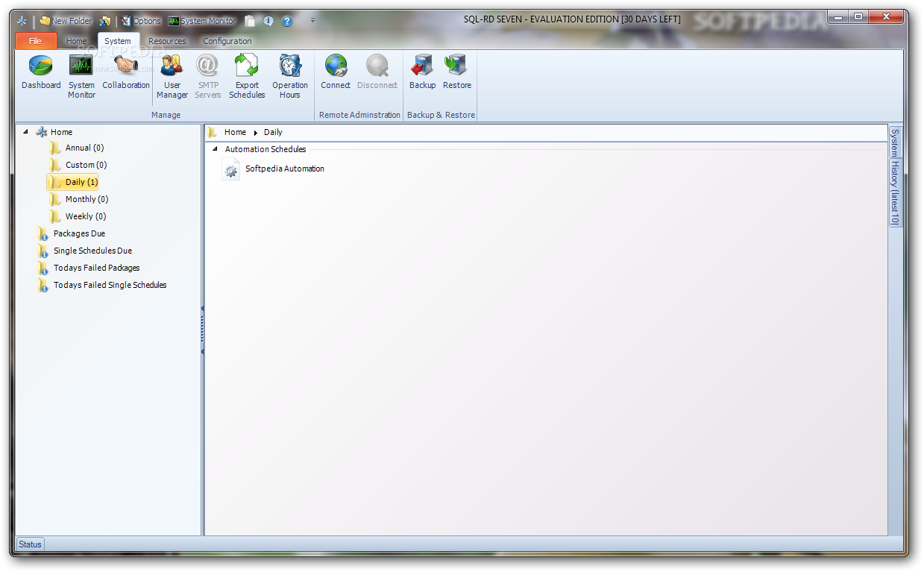The image size is (924, 572).
Task: Click the info icon in title bar
Action: coord(268,21)
